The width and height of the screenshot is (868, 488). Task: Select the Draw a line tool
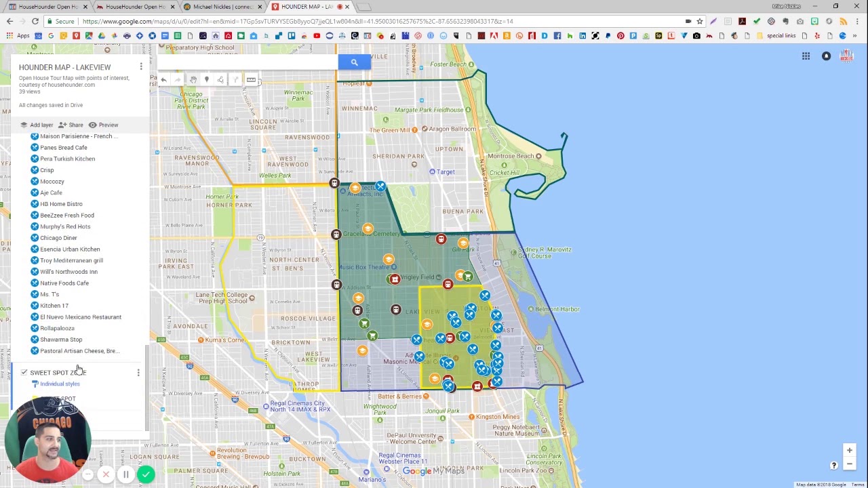220,80
